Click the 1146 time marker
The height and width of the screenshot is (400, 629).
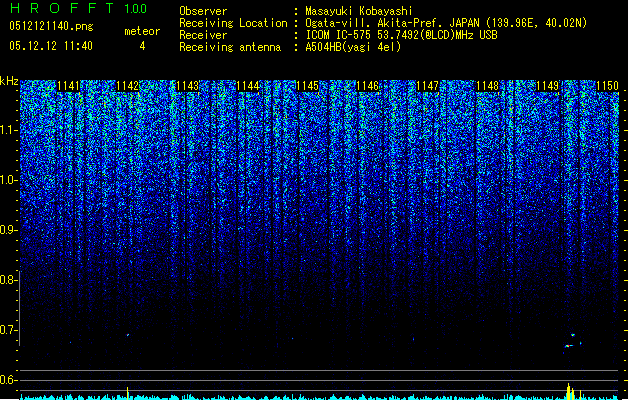[367, 86]
